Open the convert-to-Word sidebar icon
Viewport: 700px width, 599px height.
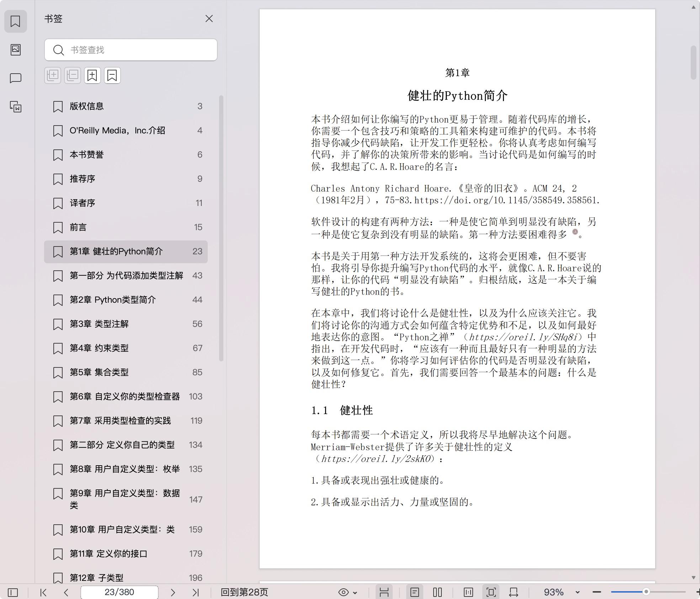(x=15, y=106)
